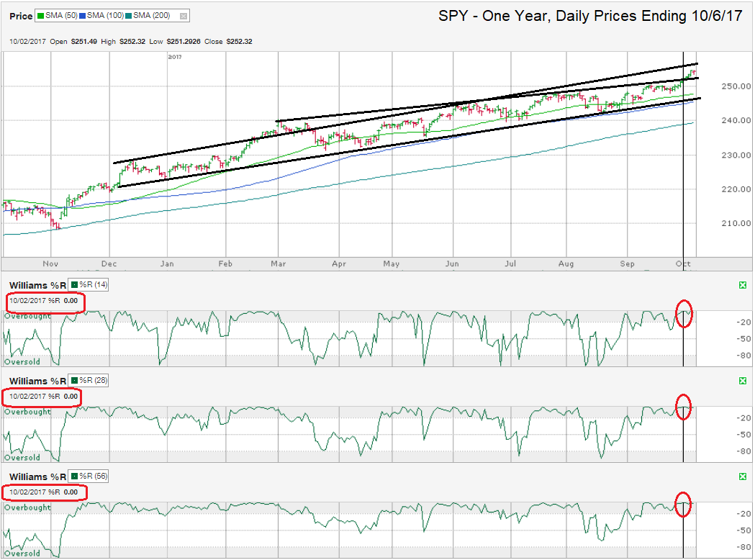This screenshot has height=560, width=755.
Task: Click the Jul label on the time axis
Action: (510, 264)
